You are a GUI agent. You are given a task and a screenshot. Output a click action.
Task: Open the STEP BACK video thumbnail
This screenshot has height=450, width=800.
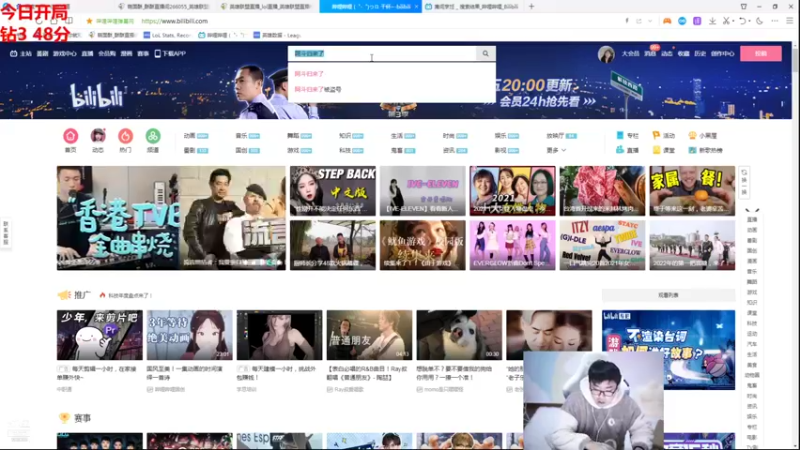333,190
